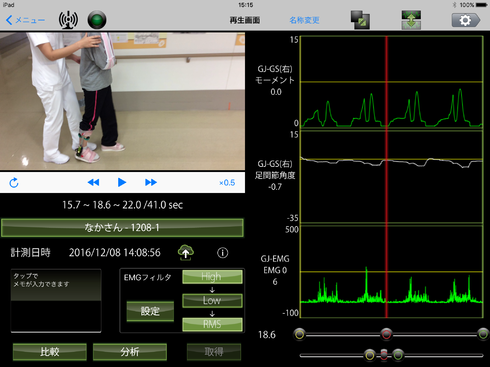Tap the small red handle on lower slider
490x367 pixels.
pyautogui.click(x=384, y=355)
